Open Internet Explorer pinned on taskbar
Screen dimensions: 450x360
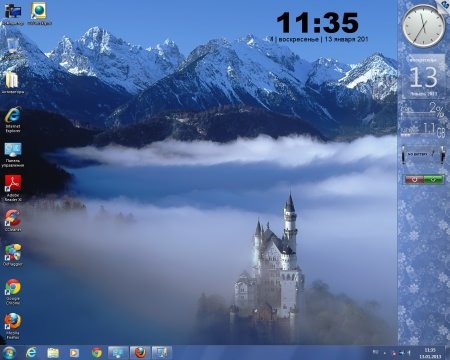click(31, 352)
